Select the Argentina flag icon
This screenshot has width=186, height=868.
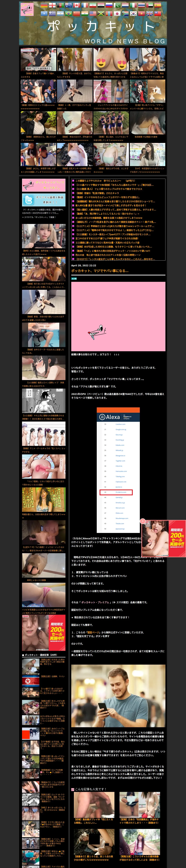pos(60,13)
